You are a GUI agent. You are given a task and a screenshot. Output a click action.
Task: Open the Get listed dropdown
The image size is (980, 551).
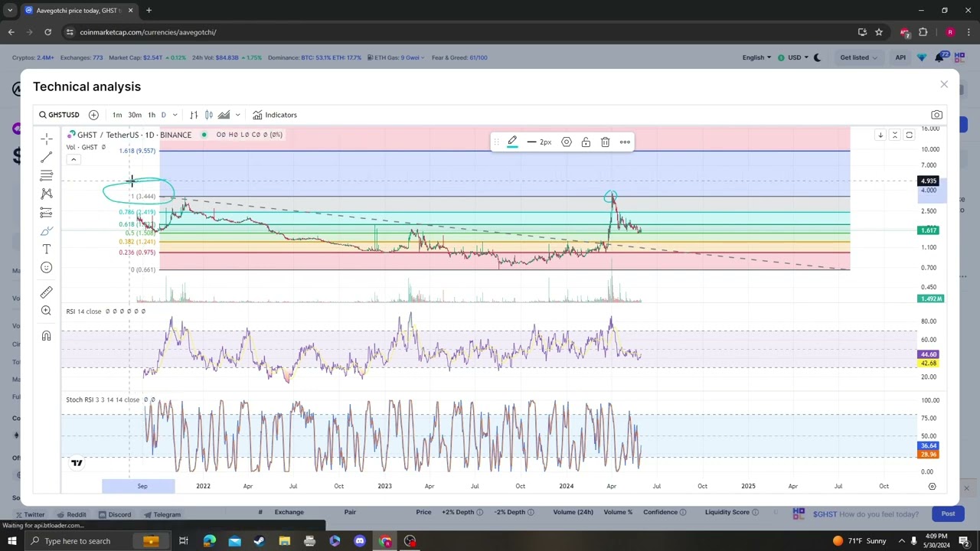click(x=858, y=57)
